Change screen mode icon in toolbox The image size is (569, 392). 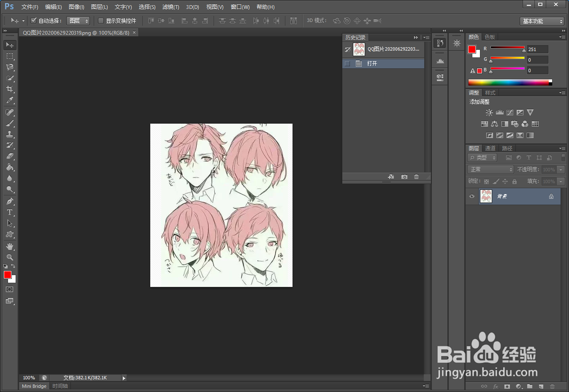10,301
